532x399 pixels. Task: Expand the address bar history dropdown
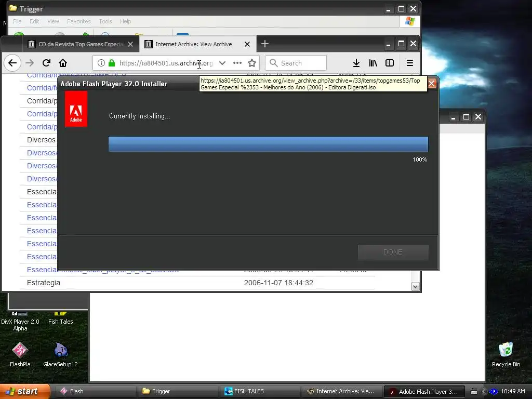[222, 63]
